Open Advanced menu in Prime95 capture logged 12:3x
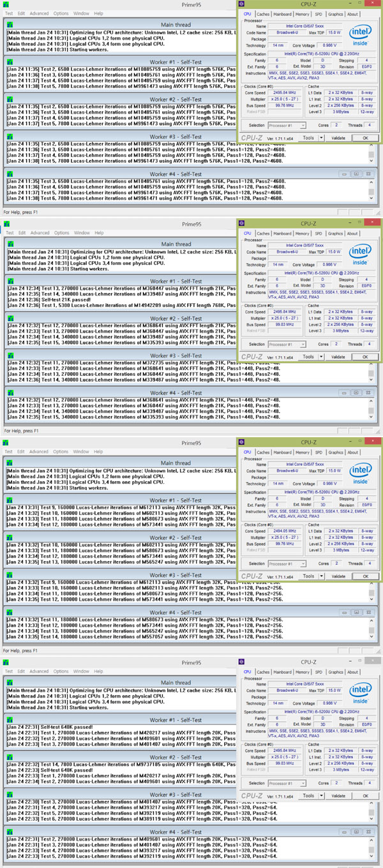The width and height of the screenshot is (383, 868). [39, 233]
